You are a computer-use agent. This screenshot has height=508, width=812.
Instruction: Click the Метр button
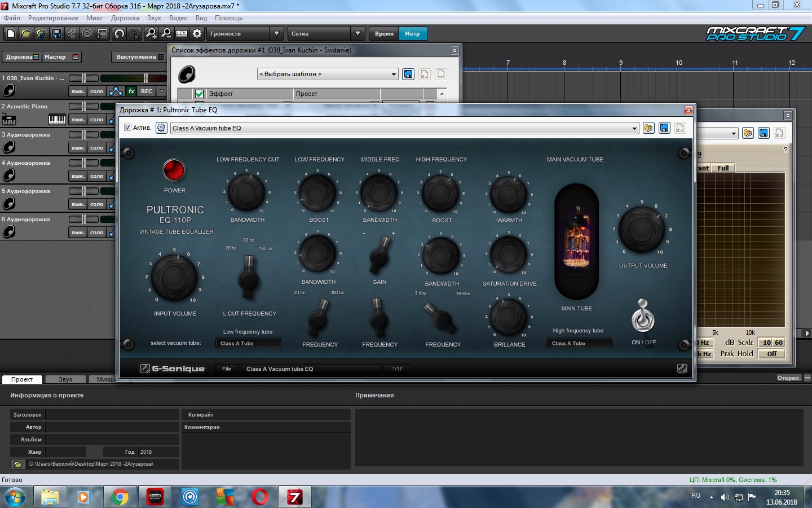click(412, 34)
